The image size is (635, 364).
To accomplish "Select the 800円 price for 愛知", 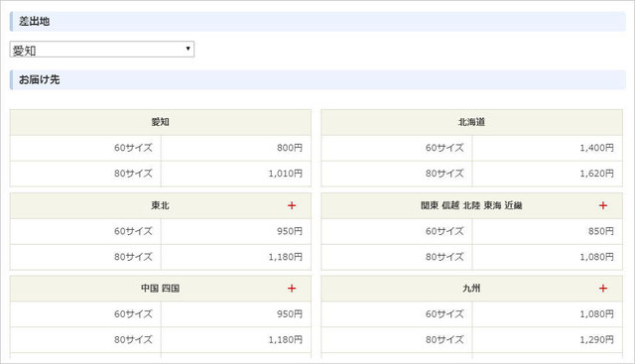I will click(290, 148).
